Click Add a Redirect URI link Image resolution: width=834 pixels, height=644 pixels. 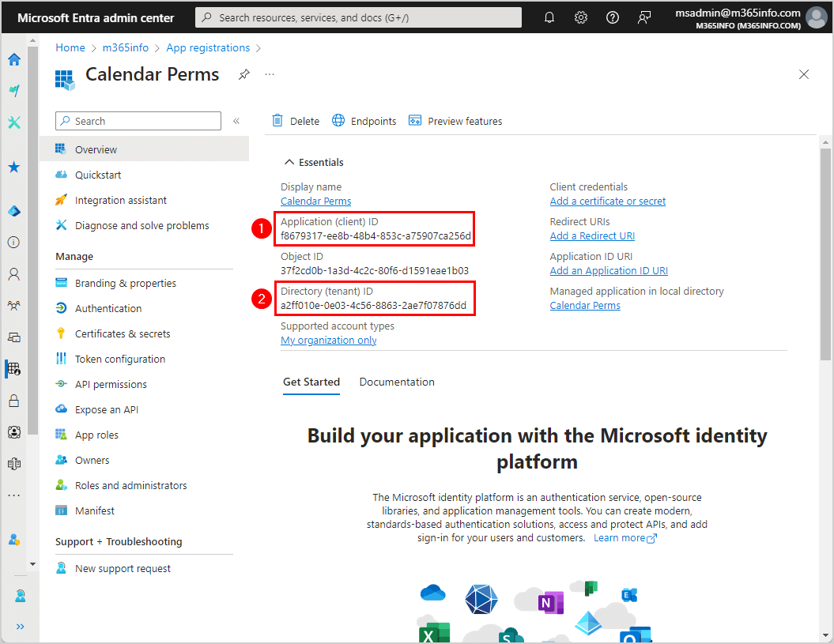[x=592, y=235]
